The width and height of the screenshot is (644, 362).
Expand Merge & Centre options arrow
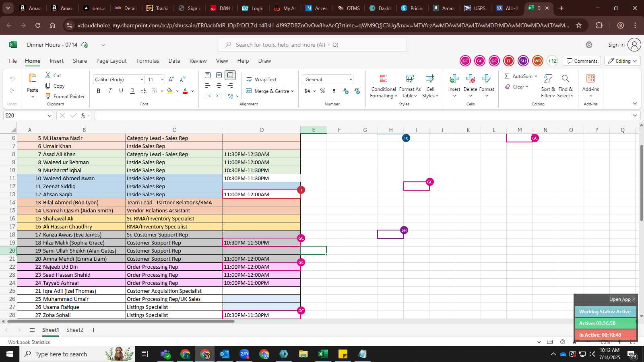click(x=292, y=91)
